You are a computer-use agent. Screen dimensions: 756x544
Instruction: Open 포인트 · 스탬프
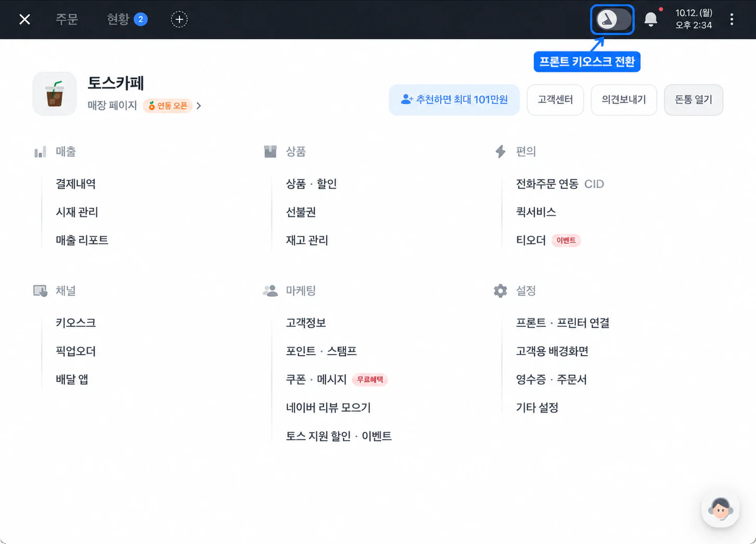click(321, 351)
